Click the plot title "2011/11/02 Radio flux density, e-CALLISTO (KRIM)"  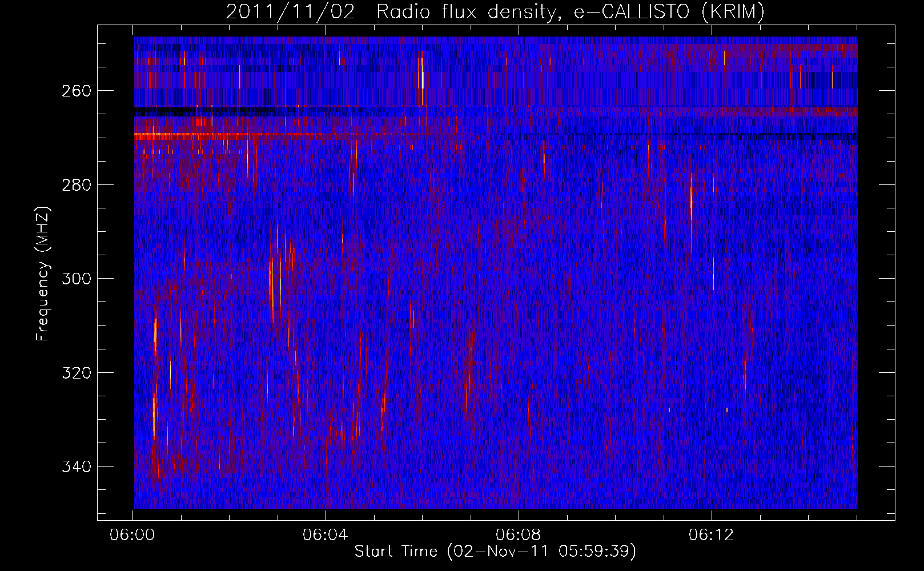(495, 11)
